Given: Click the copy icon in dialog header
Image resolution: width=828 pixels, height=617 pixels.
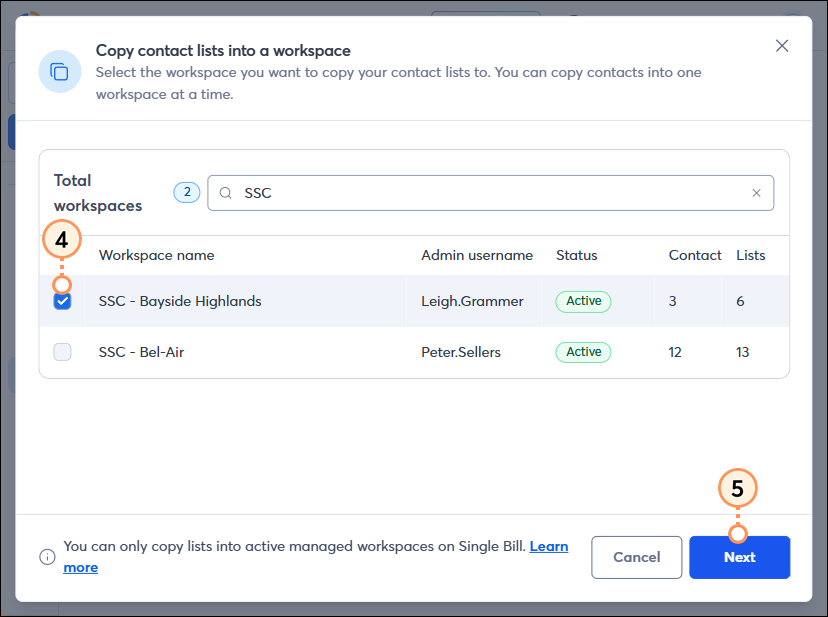Looking at the screenshot, I should (x=60, y=71).
